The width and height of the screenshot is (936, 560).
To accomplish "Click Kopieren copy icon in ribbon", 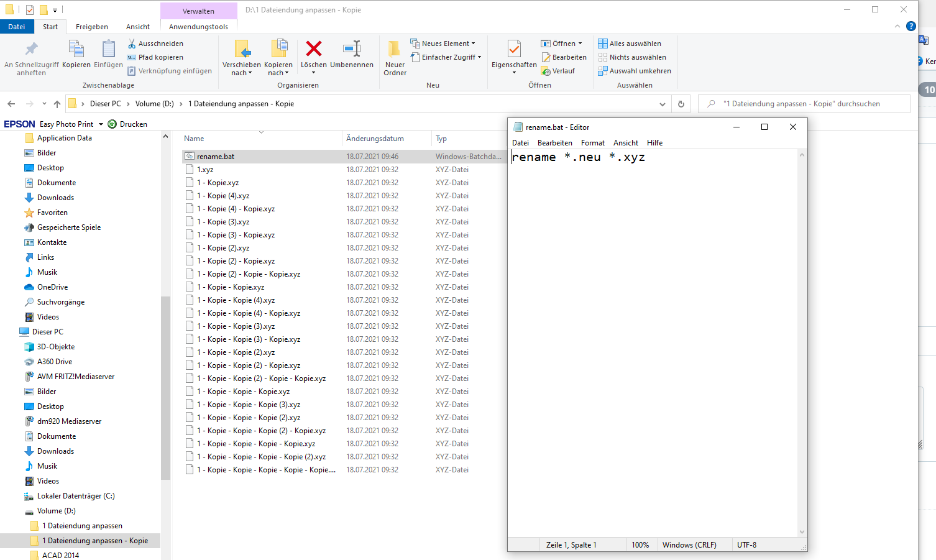I will (76, 50).
